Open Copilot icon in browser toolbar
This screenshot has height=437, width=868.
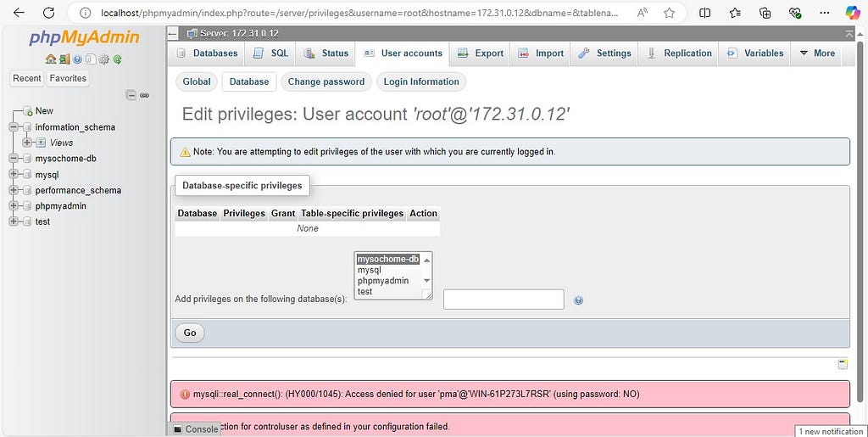pos(853,13)
